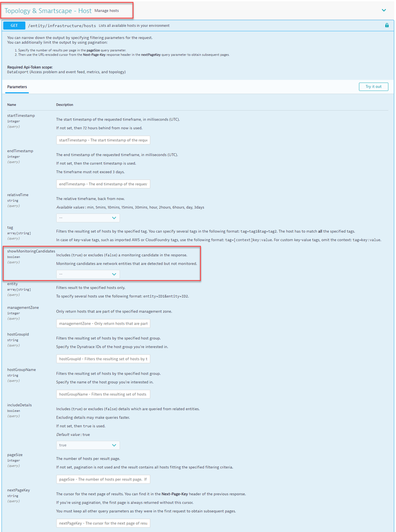Expand the showMonitoringCandidates dropdown

tap(88, 274)
